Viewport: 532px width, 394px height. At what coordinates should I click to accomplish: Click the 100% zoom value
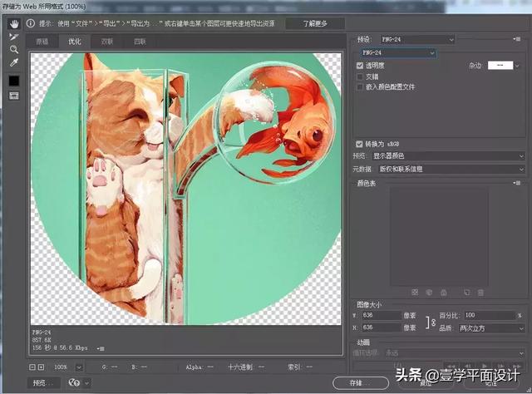coord(61,367)
